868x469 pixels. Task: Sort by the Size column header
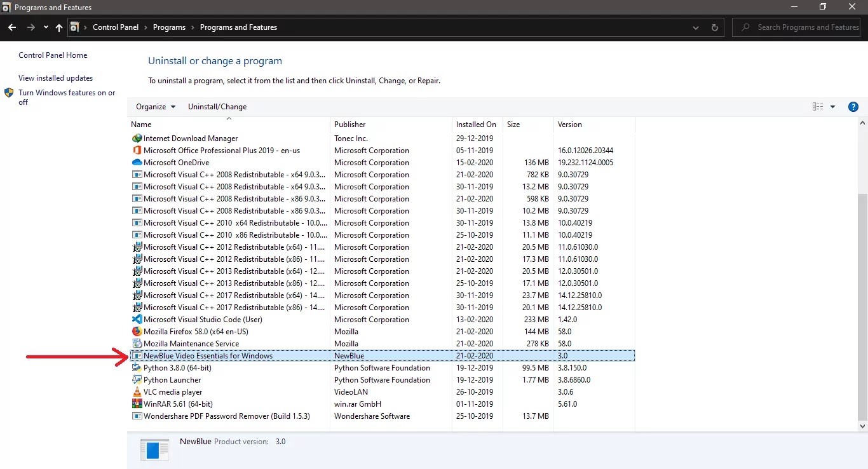(528, 125)
